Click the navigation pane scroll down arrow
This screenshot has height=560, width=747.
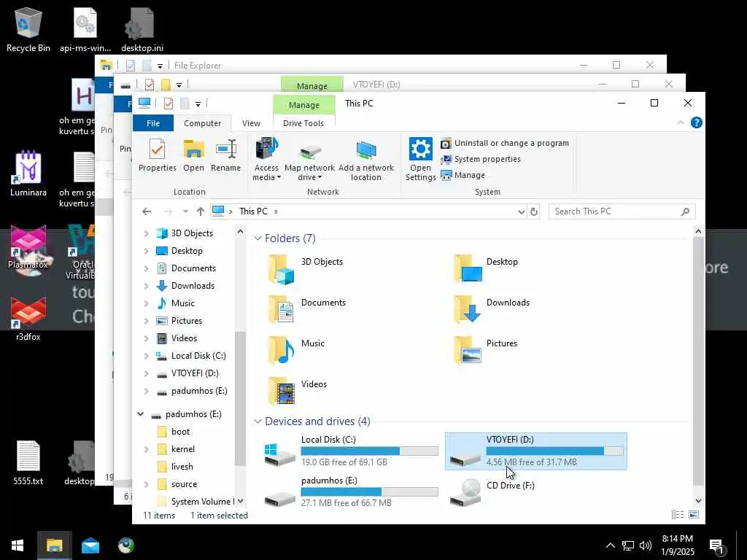click(240, 500)
